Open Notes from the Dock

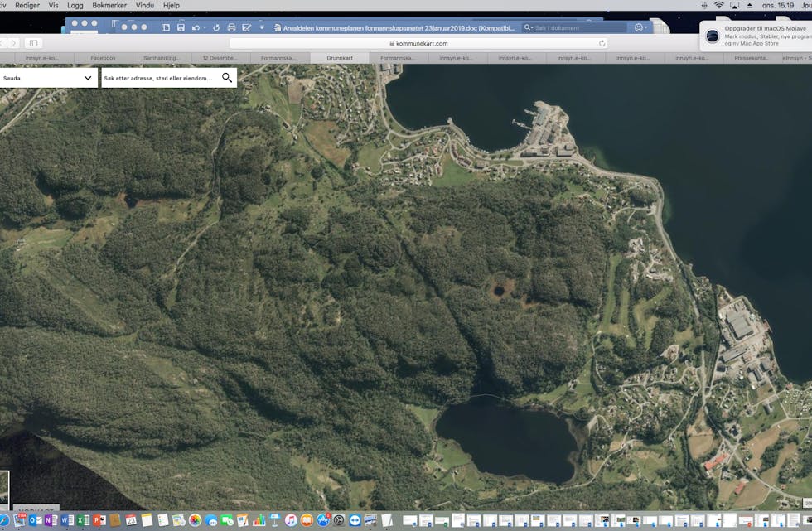point(147,520)
